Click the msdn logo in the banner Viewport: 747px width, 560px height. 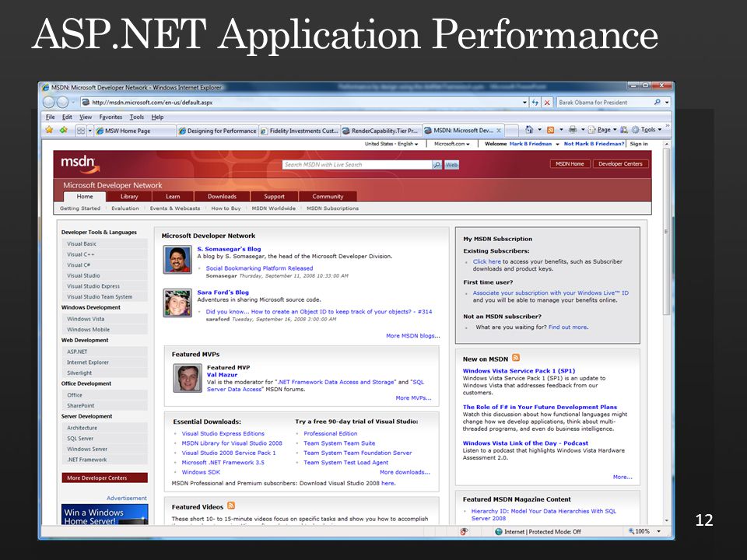(x=80, y=165)
